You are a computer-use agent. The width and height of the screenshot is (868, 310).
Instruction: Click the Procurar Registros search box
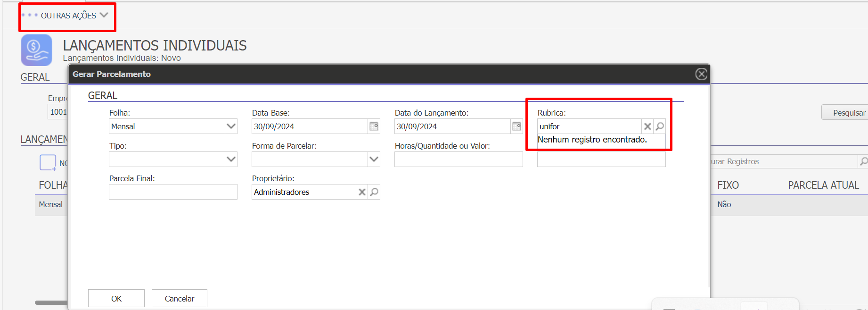(783, 161)
